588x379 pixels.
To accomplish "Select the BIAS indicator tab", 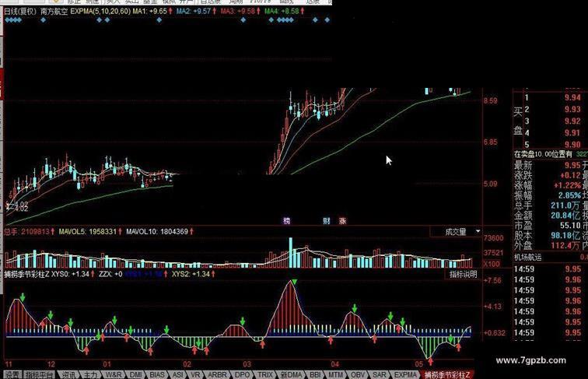I will click(x=157, y=374).
